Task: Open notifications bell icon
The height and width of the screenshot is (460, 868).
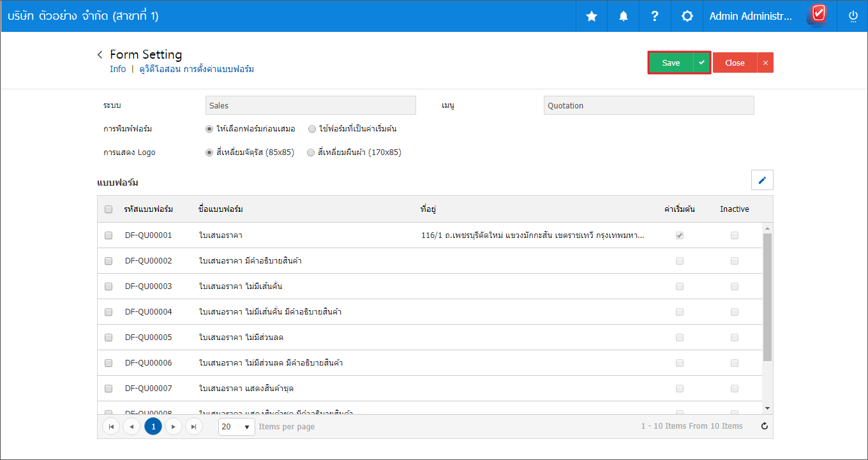Action: 624,17
